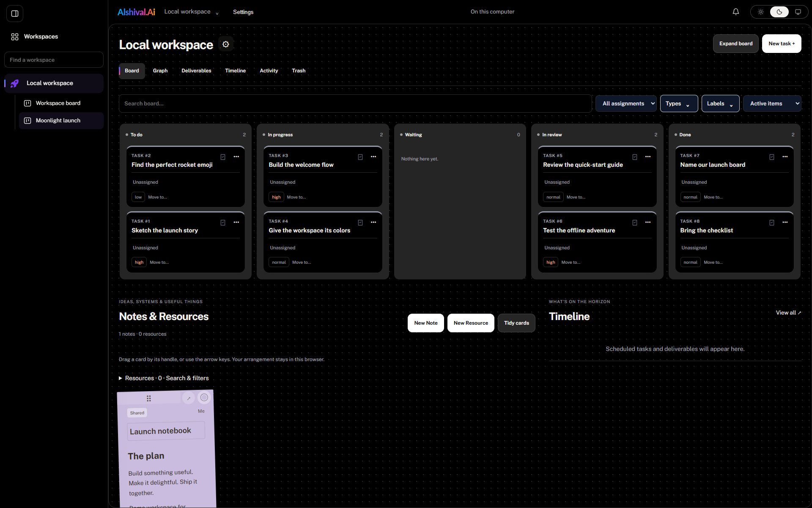Switch to the Graph tab
Viewport: 812px width, 508px height.
tap(160, 71)
